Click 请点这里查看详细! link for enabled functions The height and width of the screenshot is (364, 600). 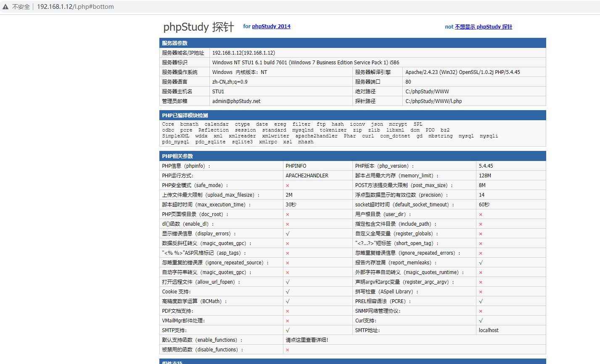(x=307, y=340)
